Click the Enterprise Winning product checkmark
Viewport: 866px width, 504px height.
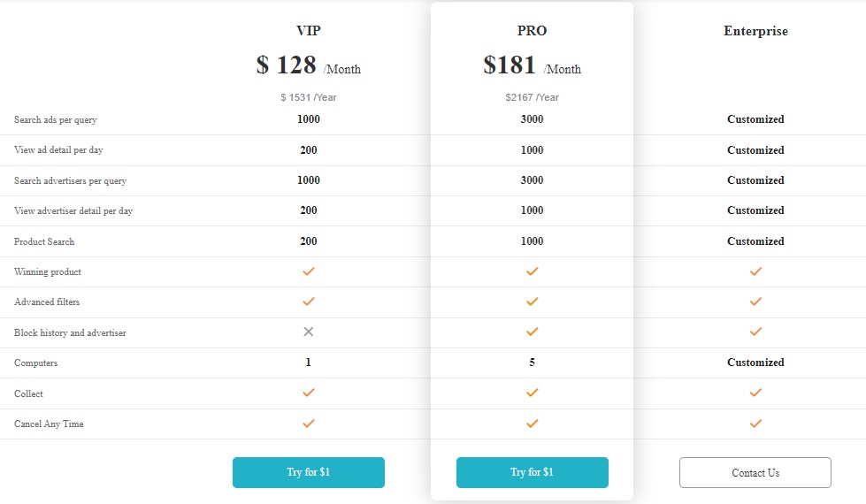(x=755, y=271)
